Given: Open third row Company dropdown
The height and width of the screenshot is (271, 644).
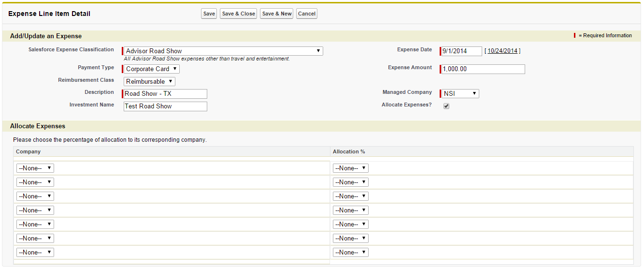Looking at the screenshot, I should 35,196.
